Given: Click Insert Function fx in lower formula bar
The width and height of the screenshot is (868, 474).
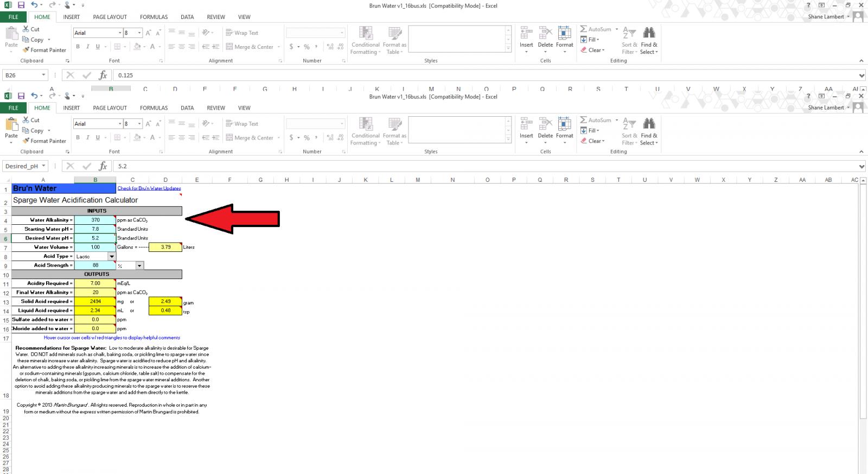Looking at the screenshot, I should pos(103,166).
